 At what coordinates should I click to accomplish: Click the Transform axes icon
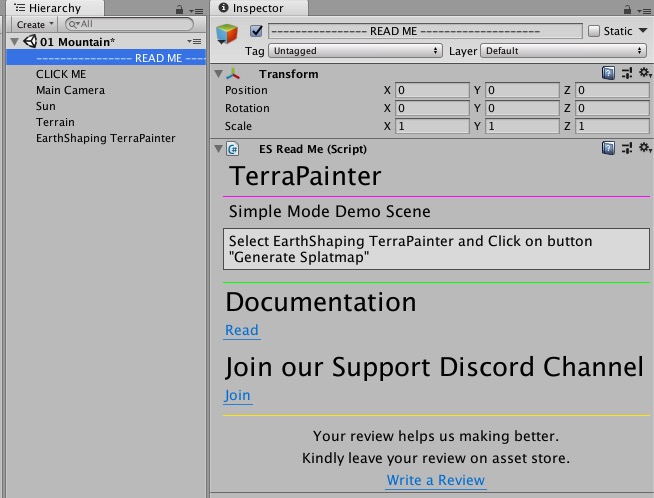pos(233,74)
